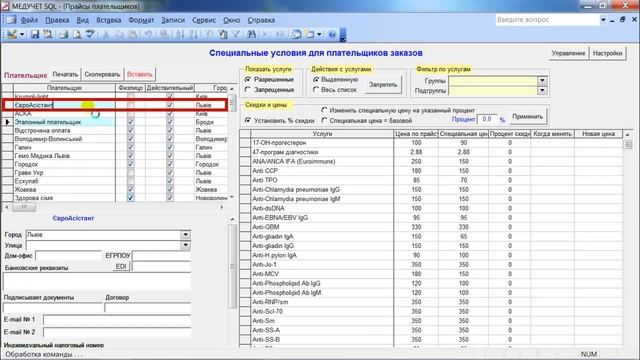Image resolution: width=640 pixels, height=360 pixels.
Task: Open the Управление button
Action: [568, 53]
